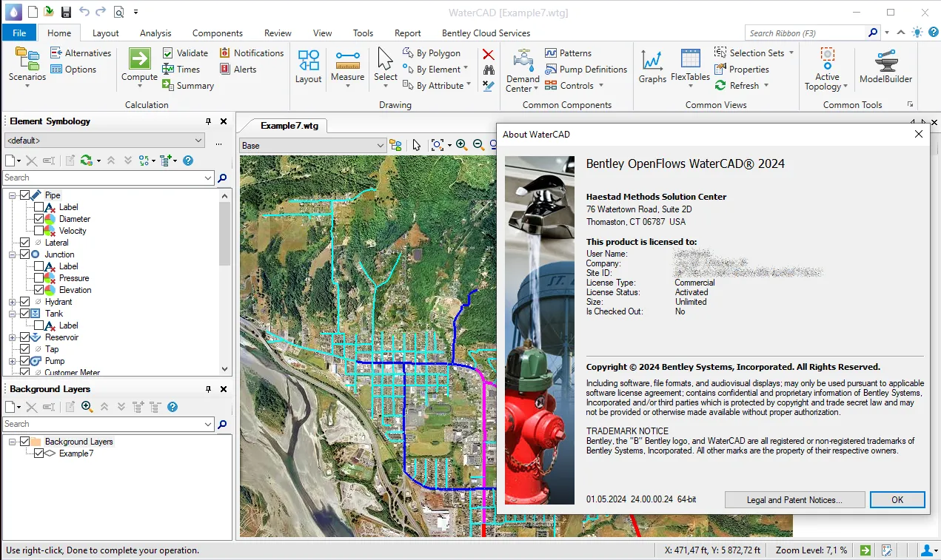Screen dimensions: 941x560
Task: Enable the Junction Pressure checkbox
Action: tap(39, 278)
